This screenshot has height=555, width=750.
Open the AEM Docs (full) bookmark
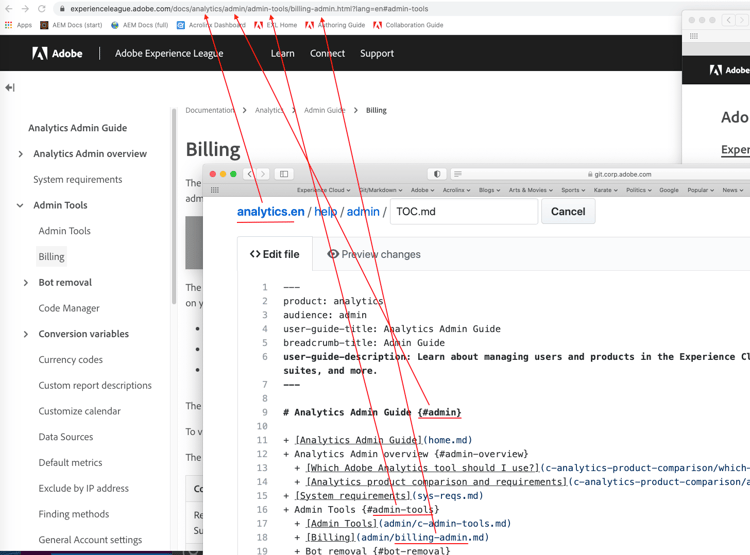140,25
